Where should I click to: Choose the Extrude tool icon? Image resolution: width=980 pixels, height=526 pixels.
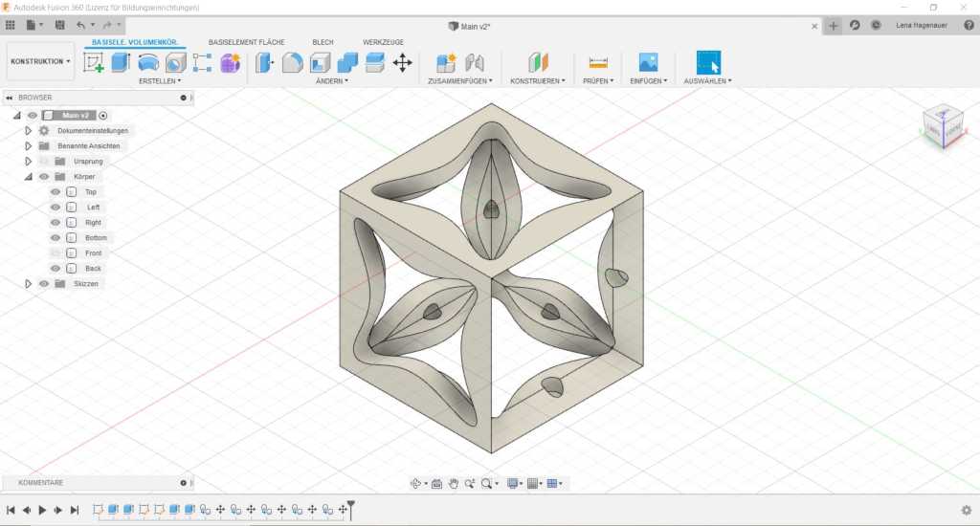point(121,62)
